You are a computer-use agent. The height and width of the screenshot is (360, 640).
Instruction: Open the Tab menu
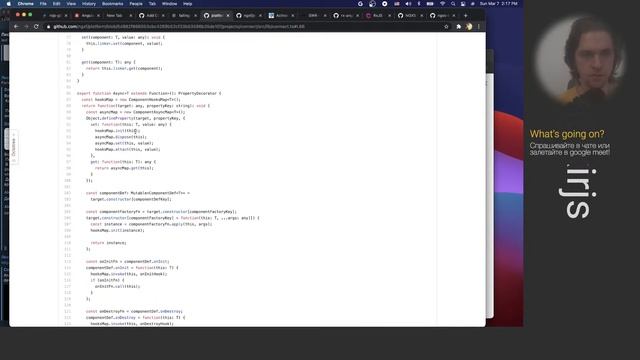click(152, 4)
